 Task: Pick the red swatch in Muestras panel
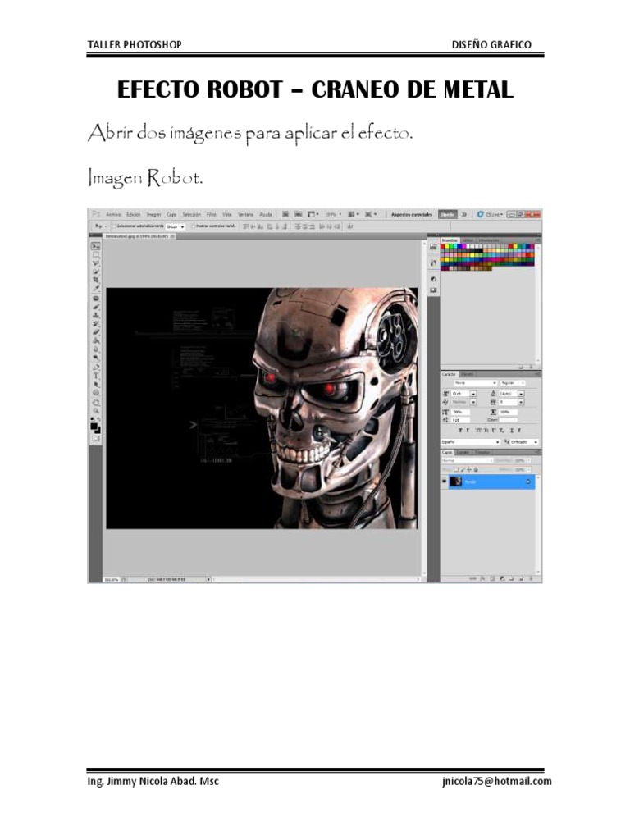point(444,246)
